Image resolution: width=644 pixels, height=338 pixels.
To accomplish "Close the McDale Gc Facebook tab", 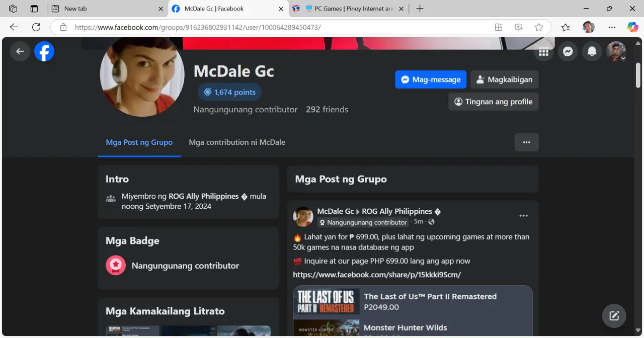I will [281, 9].
